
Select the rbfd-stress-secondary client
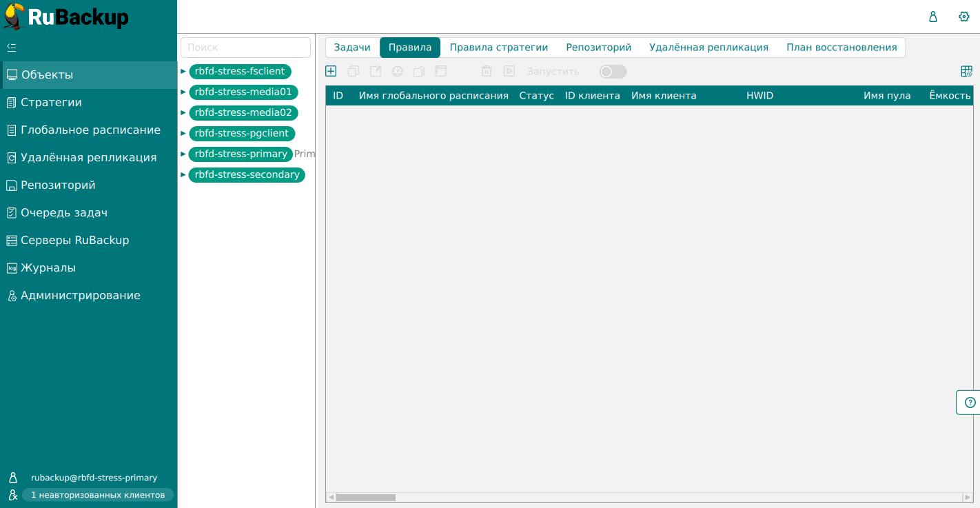247,174
